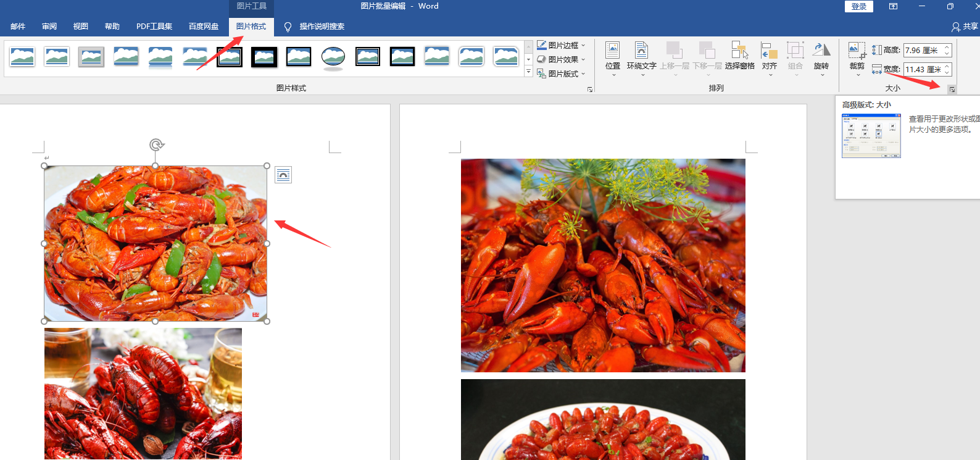Select the crayfish with green peppers picture
980x460 pixels.
coord(156,243)
